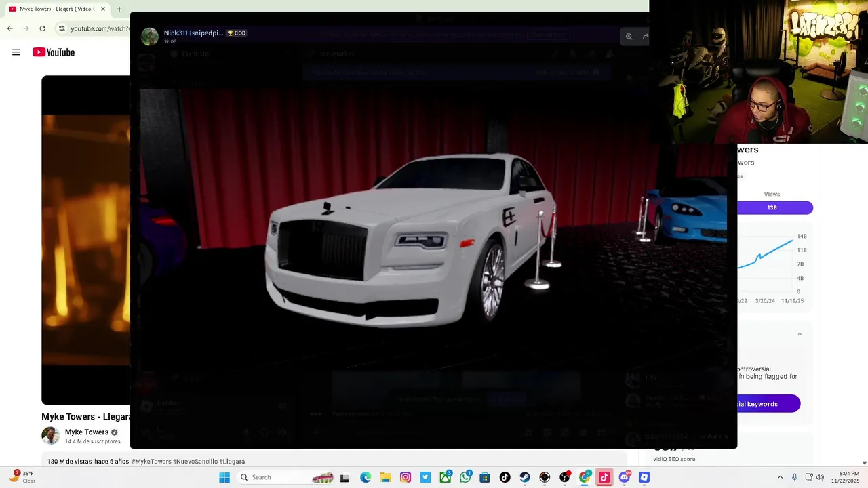
Task: Zoom the Discord image preview with magnifier icon
Action: 629,37
